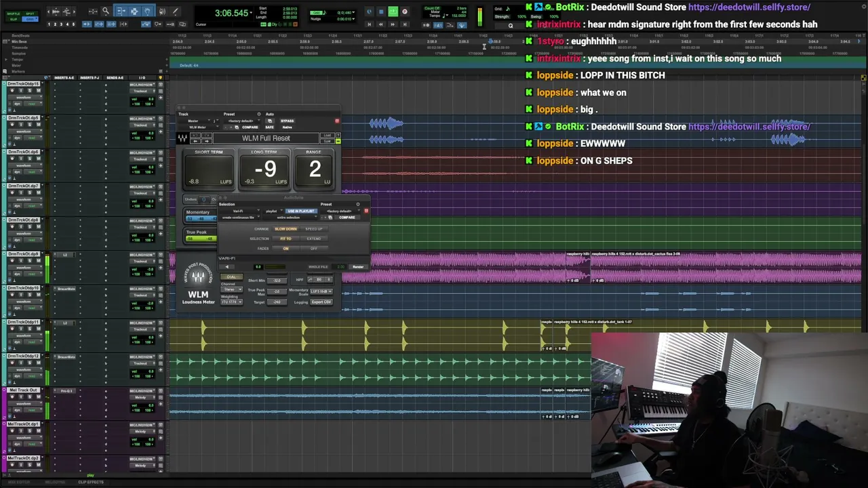Click the Rewind transport button
The width and height of the screenshot is (868, 488).
[380, 24]
